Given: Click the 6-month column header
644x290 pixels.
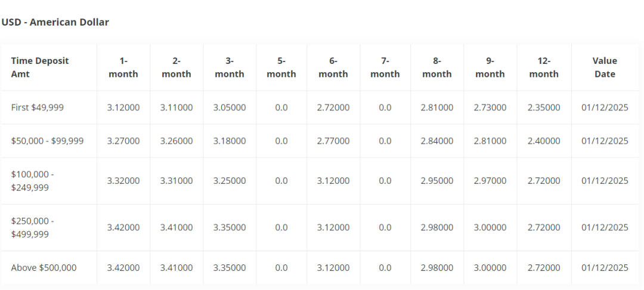Looking at the screenshot, I should coord(333,67).
